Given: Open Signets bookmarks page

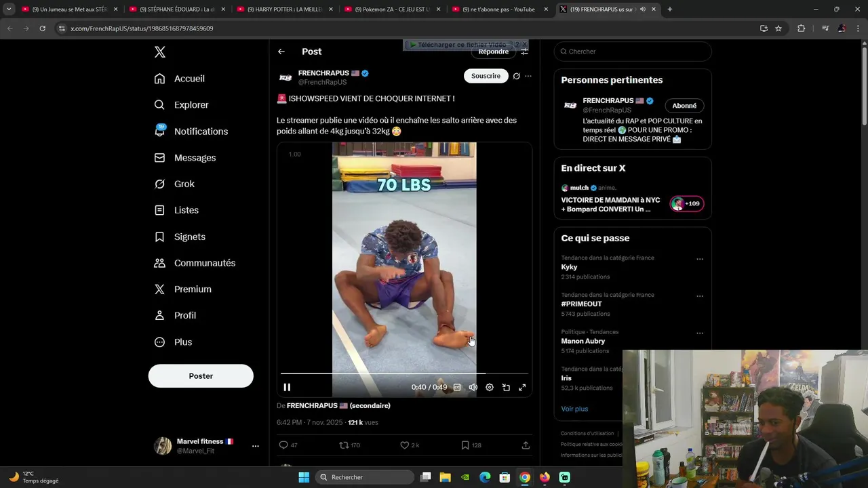Looking at the screenshot, I should tap(180, 237).
